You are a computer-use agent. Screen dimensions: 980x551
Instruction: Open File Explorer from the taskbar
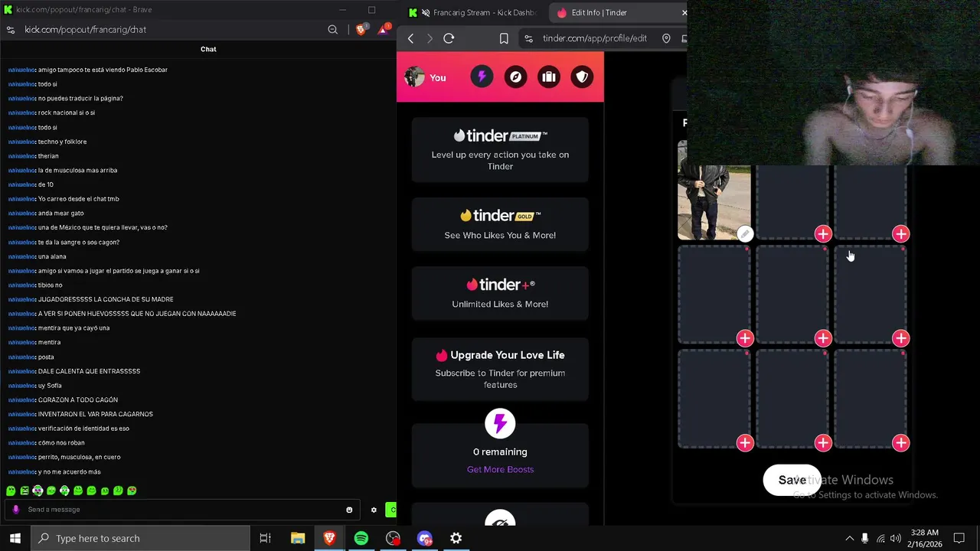coord(298,538)
